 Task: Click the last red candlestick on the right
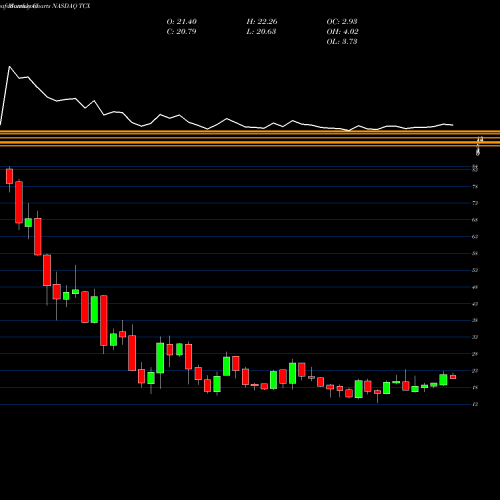point(453,377)
